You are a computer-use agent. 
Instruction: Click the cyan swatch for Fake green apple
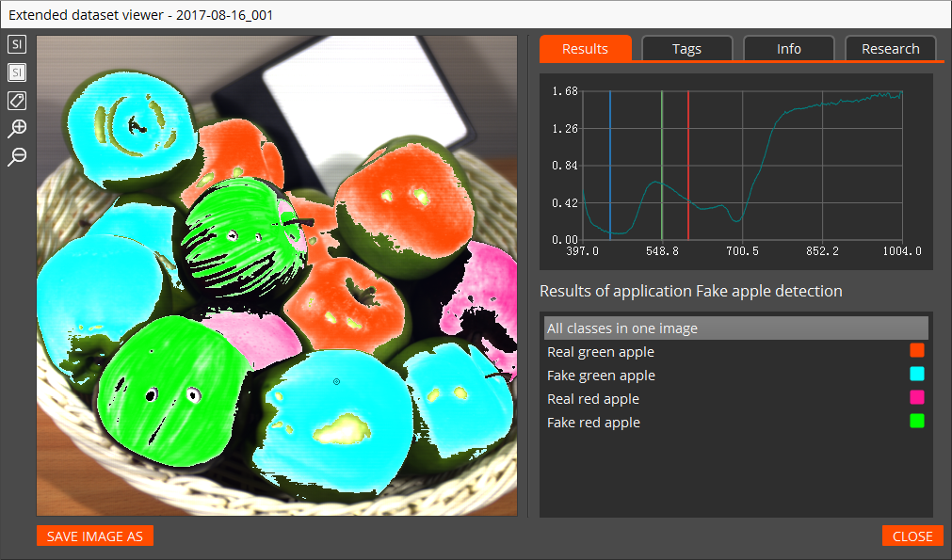[x=916, y=374]
